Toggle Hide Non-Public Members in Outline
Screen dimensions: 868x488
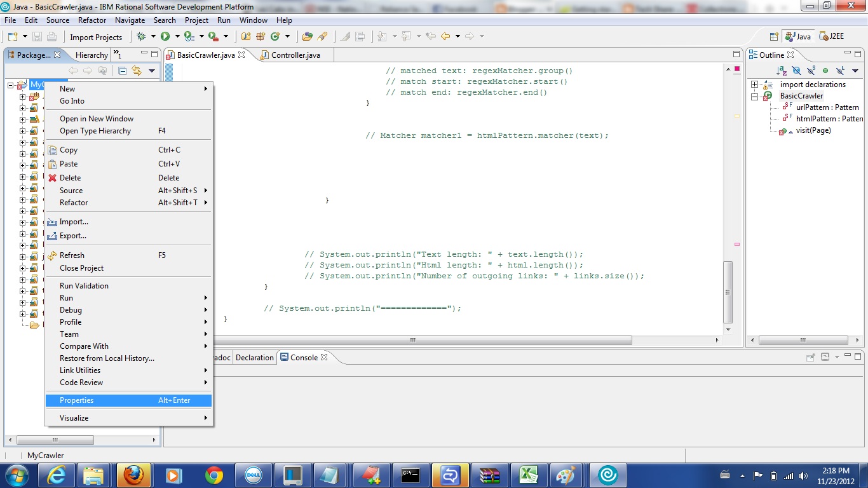(x=827, y=71)
